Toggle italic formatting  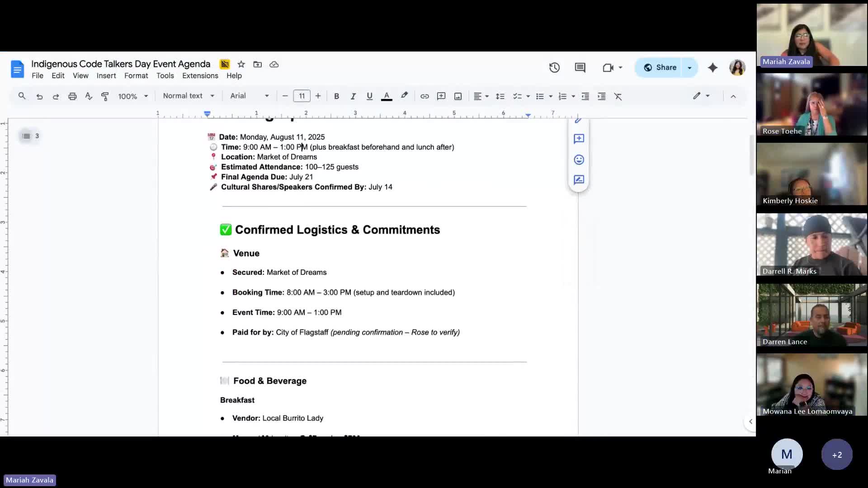(x=353, y=96)
